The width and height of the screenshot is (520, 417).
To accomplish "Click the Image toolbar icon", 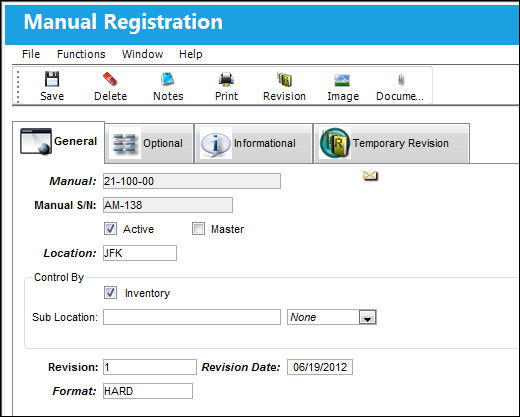I will pos(342,80).
